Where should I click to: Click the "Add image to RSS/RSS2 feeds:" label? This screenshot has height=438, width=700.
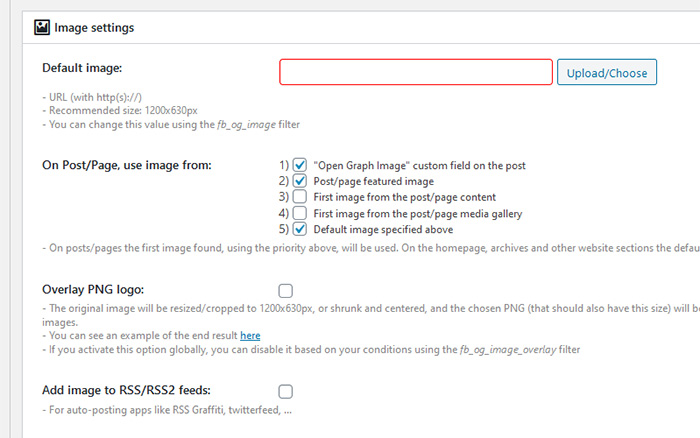pos(126,390)
